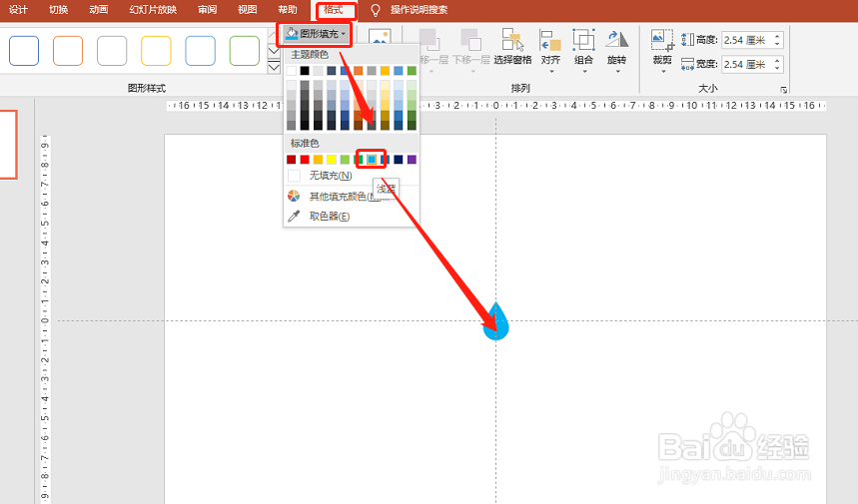The width and height of the screenshot is (858, 504).
Task: Open the Align (对齐) menu
Action: click(550, 51)
